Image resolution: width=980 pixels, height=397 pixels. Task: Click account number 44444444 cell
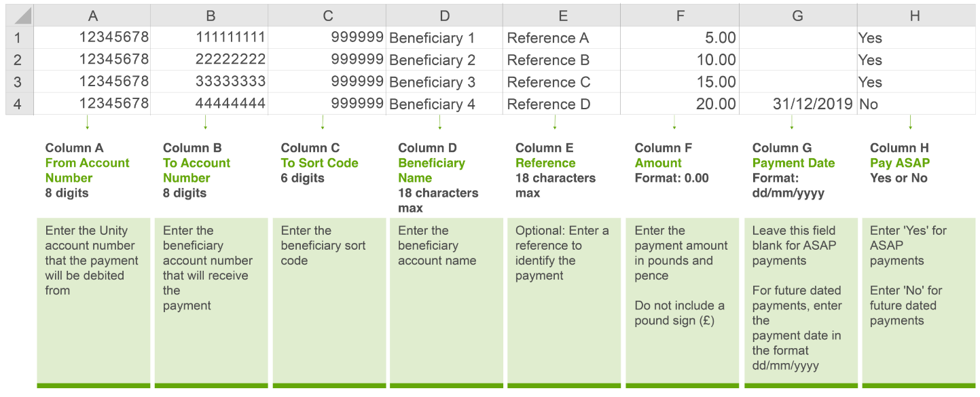(209, 105)
